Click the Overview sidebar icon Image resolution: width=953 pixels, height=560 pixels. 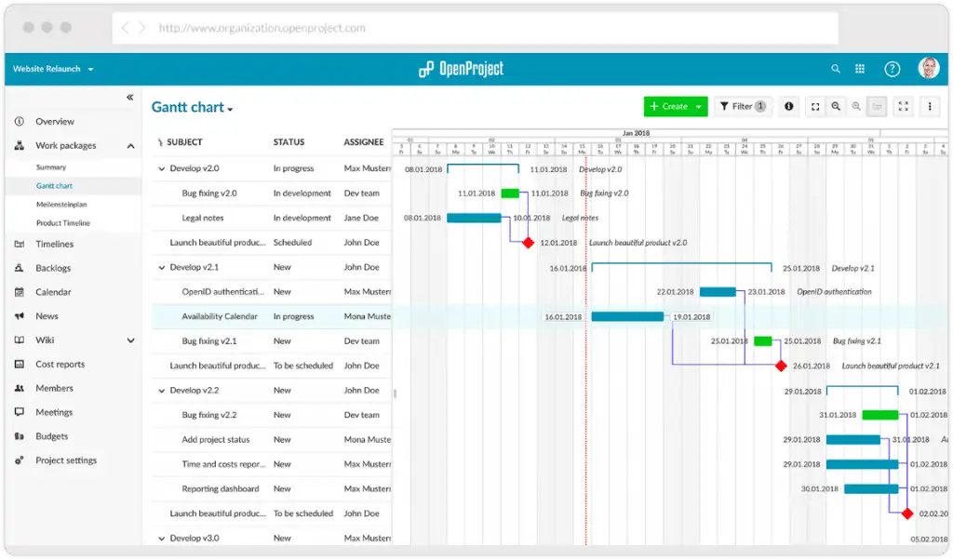[20, 122]
